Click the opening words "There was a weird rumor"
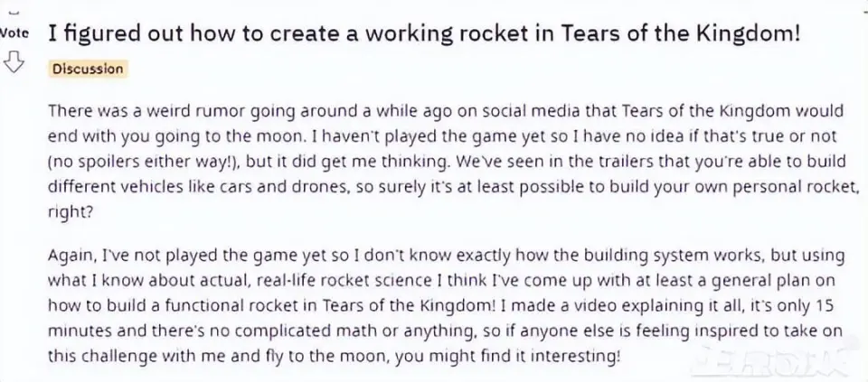 point(132,111)
